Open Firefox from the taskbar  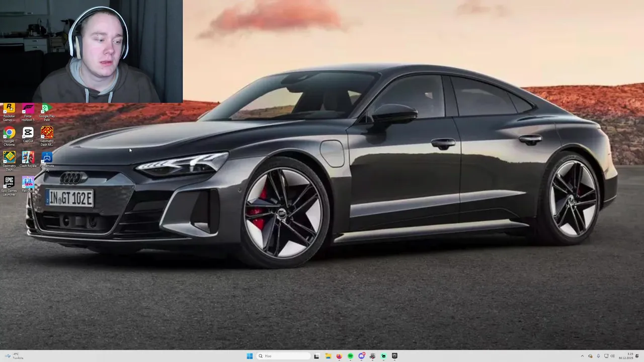pos(339,356)
